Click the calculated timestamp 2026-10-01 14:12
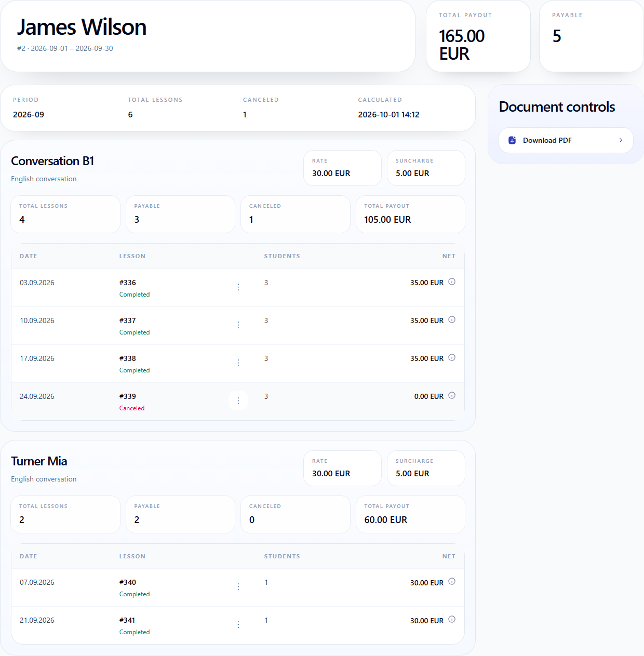644x656 pixels. 388,115
